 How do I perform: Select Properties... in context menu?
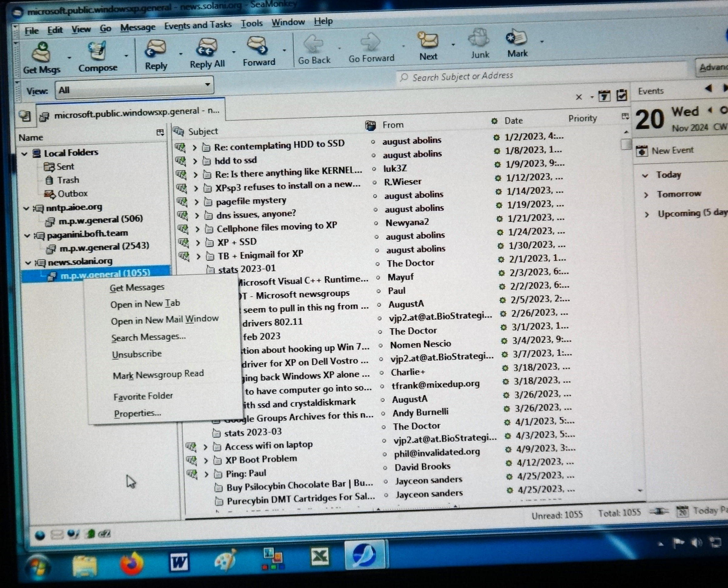click(x=138, y=414)
